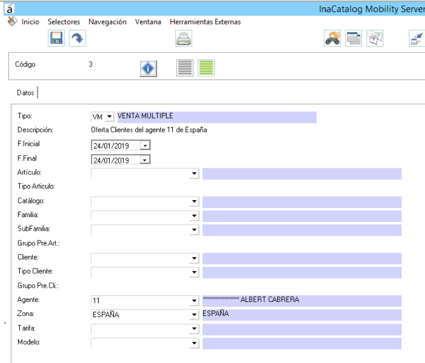Click the Grupo Pre.Cli. label

click(38, 286)
